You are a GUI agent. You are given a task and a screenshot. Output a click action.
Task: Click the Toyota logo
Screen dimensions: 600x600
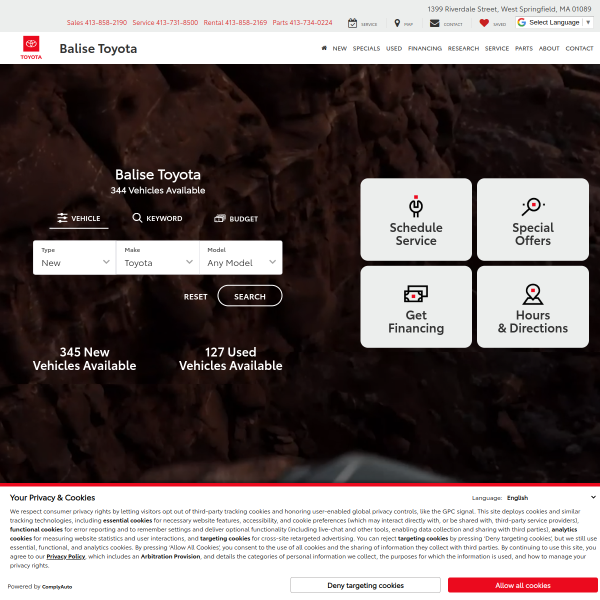[x=31, y=47]
